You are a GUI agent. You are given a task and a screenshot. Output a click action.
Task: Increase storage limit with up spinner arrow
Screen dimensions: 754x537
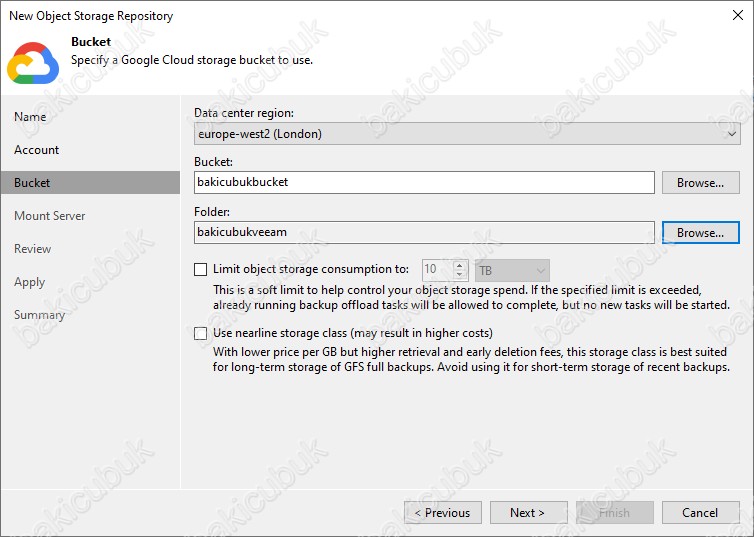click(460, 266)
